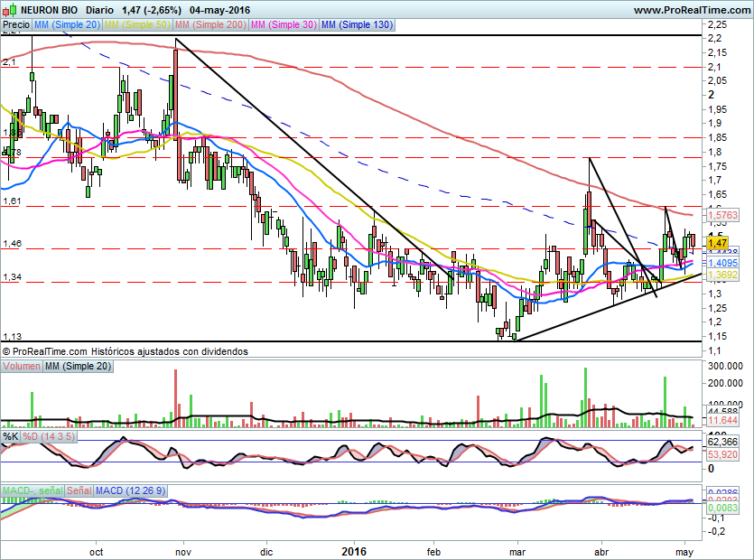
Task: Select the MM (Simple 200) label
Action: [211, 24]
